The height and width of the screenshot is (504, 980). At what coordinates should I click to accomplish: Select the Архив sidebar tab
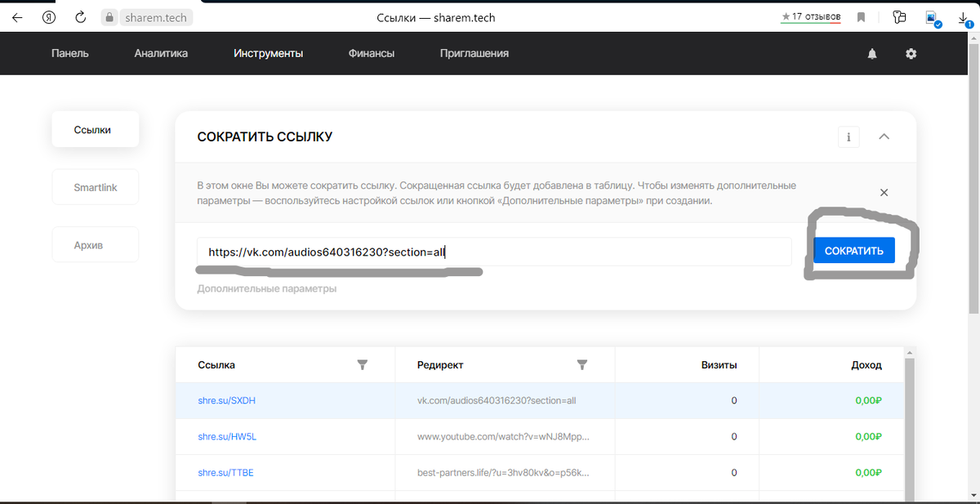coord(95,245)
